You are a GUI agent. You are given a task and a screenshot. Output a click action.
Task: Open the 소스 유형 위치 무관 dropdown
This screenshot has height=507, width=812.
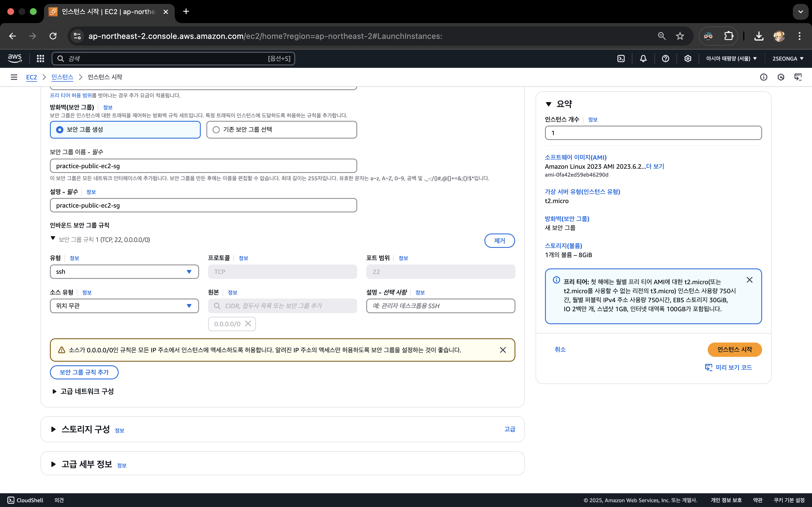click(124, 306)
